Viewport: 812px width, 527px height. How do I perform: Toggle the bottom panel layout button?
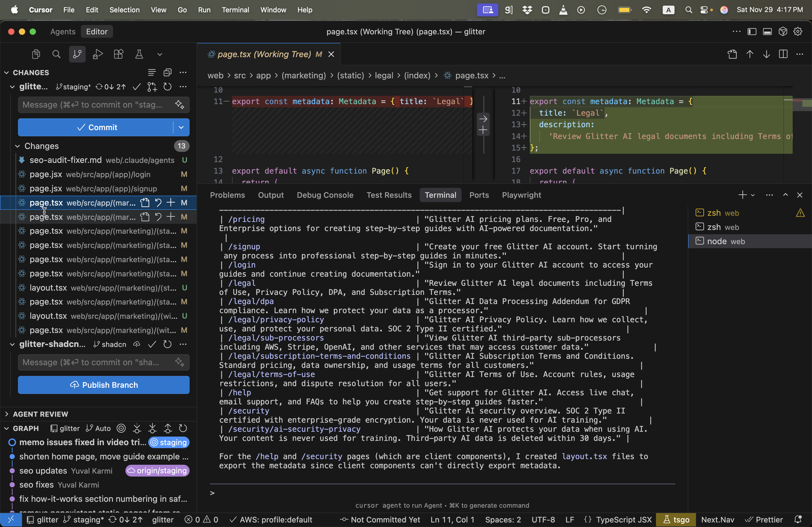click(767, 32)
